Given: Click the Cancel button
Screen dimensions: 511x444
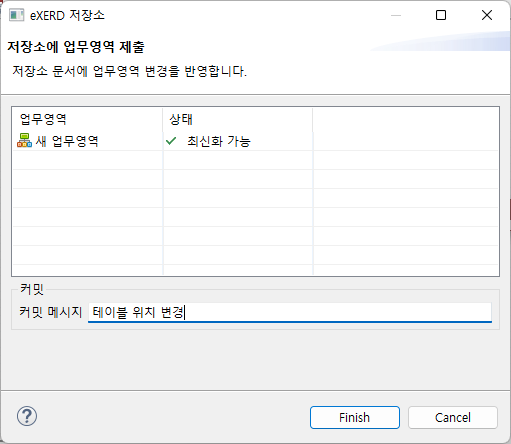Looking at the screenshot, I should coord(453,417).
